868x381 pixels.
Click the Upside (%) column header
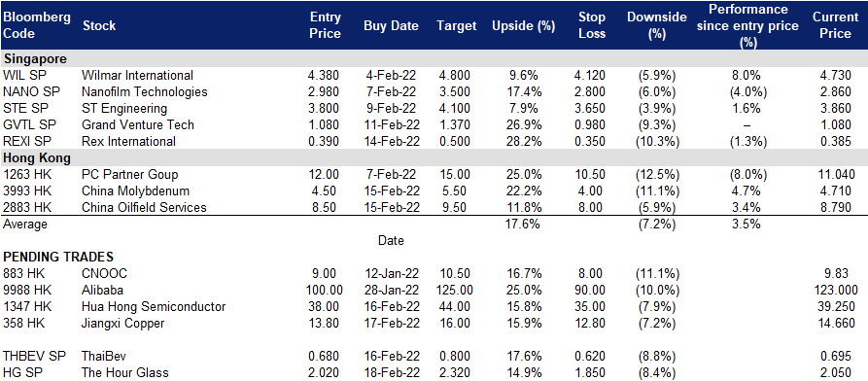coord(524,25)
